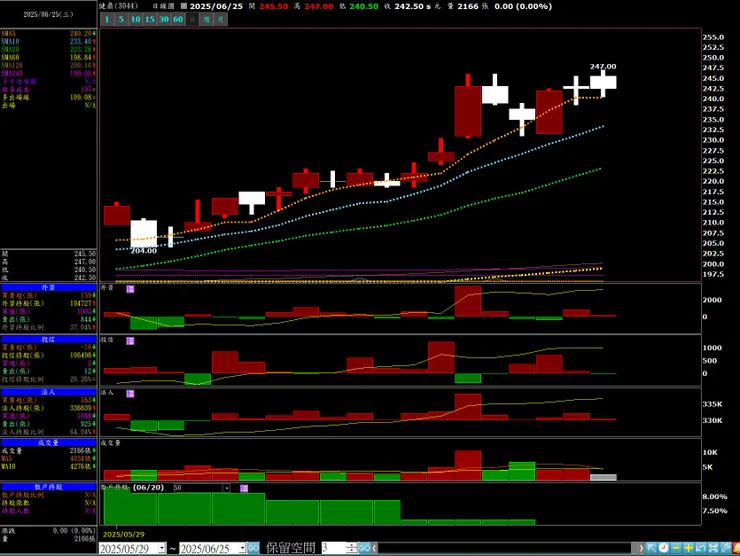Screen dimensions: 740x556
Task: Click the 外資持股(張) row
Action: [49, 303]
